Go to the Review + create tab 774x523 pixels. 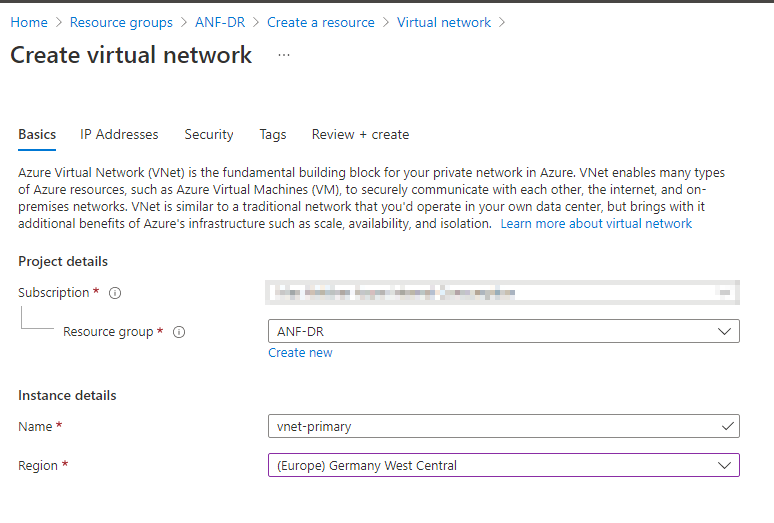click(x=360, y=134)
